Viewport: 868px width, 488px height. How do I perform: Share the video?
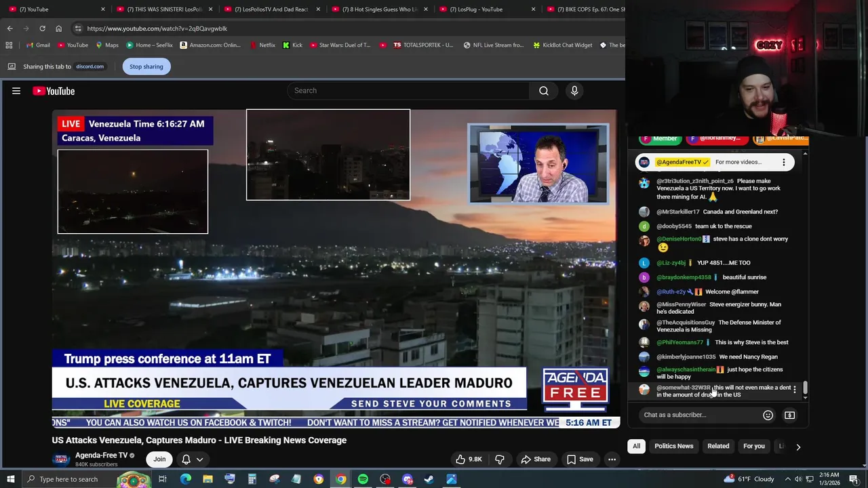(x=535, y=459)
